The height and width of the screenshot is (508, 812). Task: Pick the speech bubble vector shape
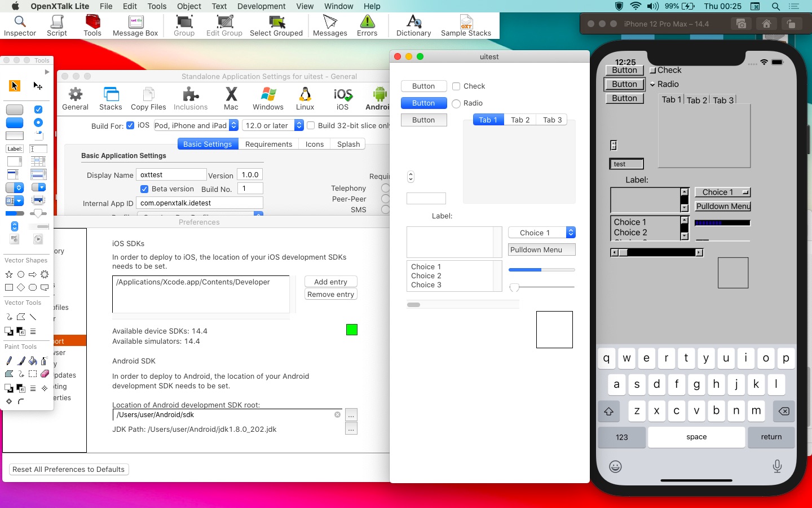pos(45,287)
